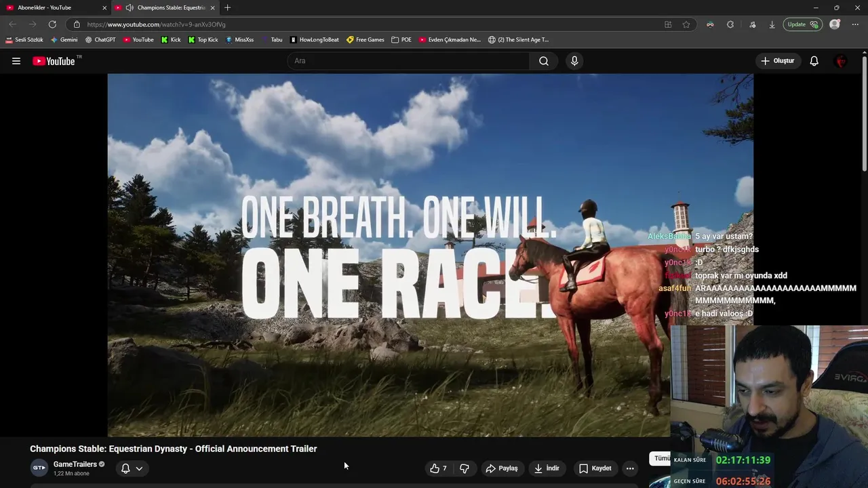View site information lock icon
The height and width of the screenshot is (488, 868).
coord(77,24)
